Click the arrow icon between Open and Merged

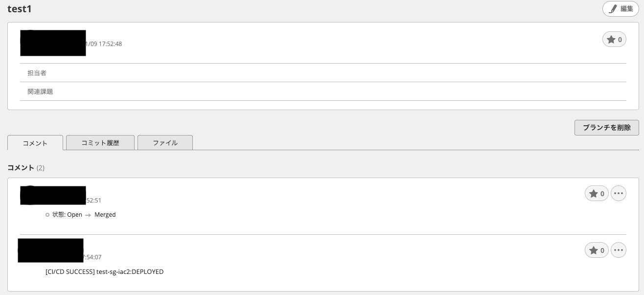coord(88,215)
